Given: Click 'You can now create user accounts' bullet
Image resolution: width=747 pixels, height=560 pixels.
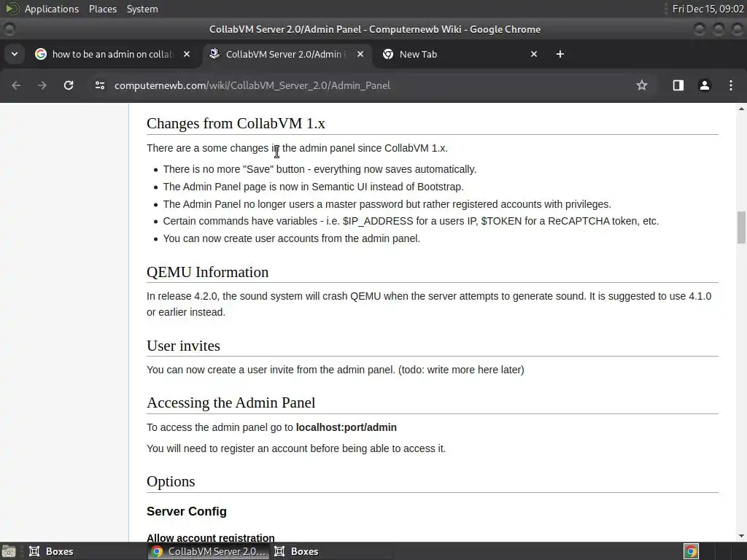Looking at the screenshot, I should coord(292,238).
